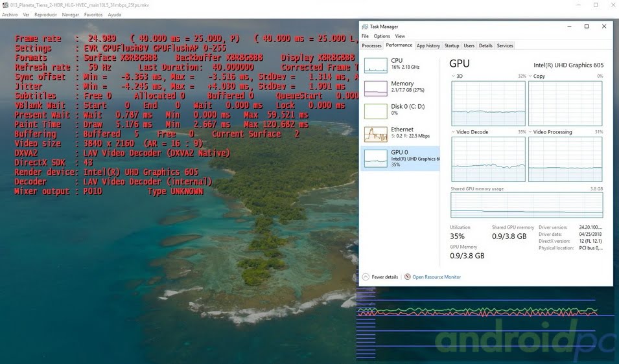Viewport: 619px width, 364px height.
Task: Click the Shared GPU memory usage graph
Action: (x=526, y=205)
